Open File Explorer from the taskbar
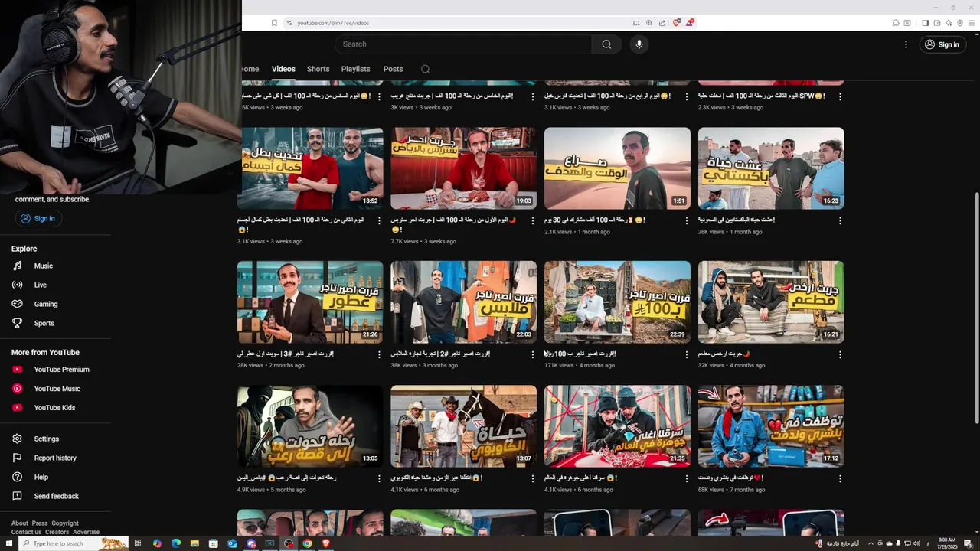This screenshot has height=551, width=980. pos(194,543)
